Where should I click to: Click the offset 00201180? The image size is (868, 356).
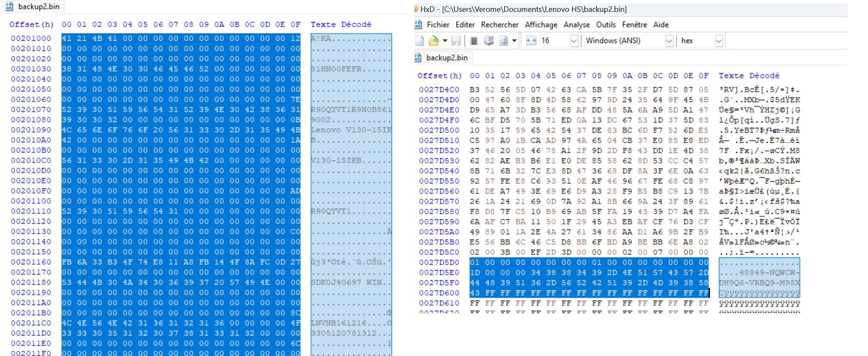point(31,282)
